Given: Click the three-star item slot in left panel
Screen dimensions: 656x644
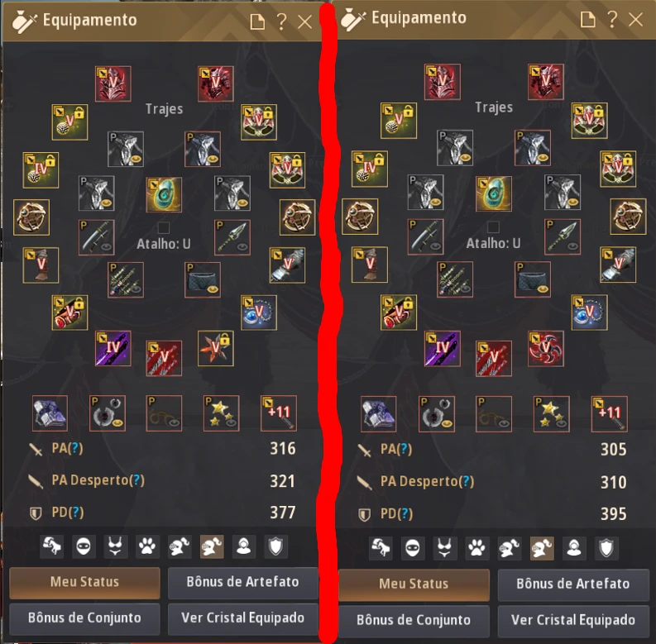Looking at the screenshot, I should point(222,413).
